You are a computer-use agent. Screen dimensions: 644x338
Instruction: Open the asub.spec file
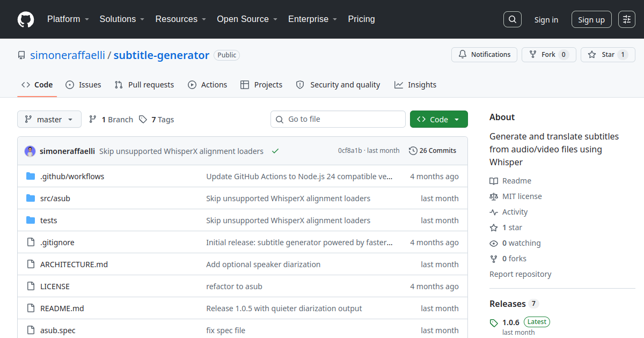click(x=58, y=330)
